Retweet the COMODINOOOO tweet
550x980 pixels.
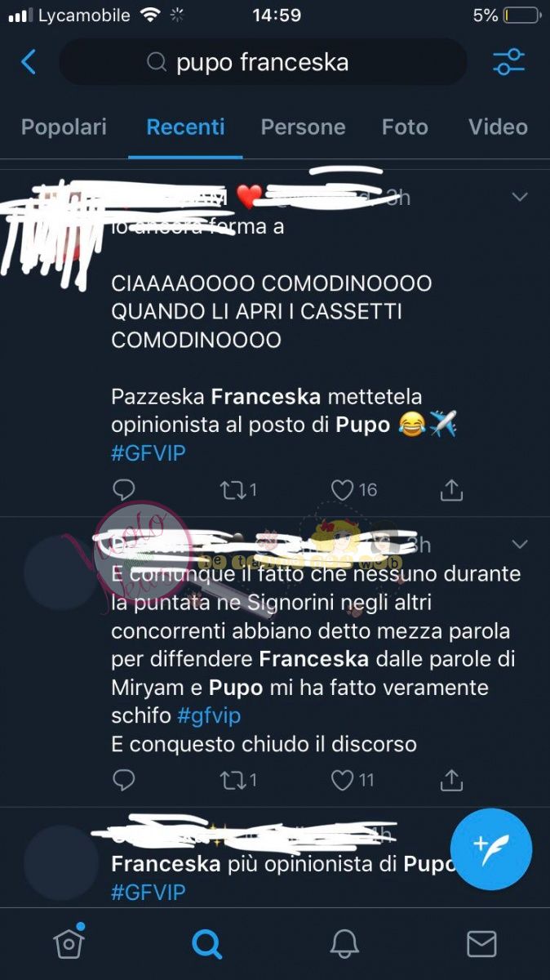[238, 489]
